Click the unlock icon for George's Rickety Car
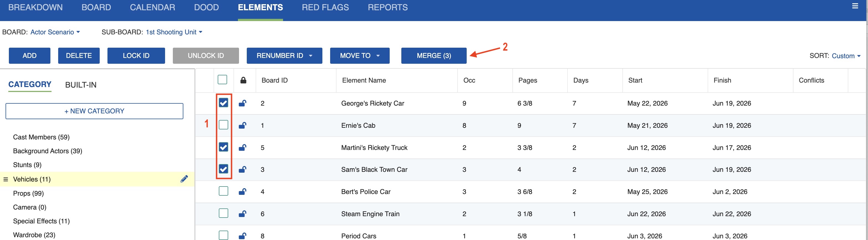Viewport: 868px width, 240px height. [x=242, y=103]
